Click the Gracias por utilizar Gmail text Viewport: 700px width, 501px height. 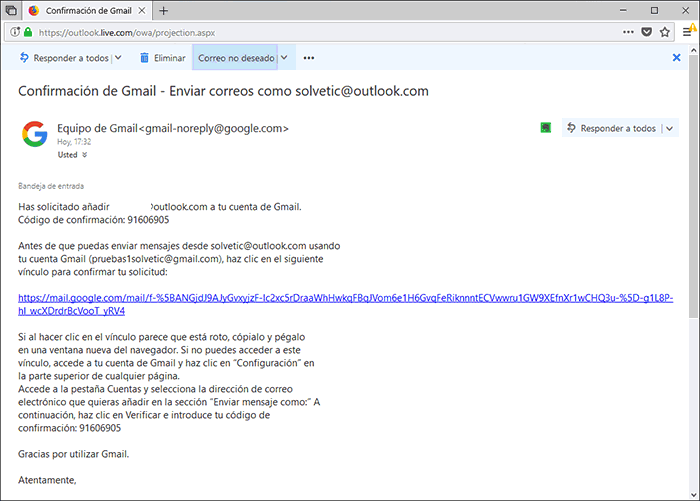click(73, 454)
